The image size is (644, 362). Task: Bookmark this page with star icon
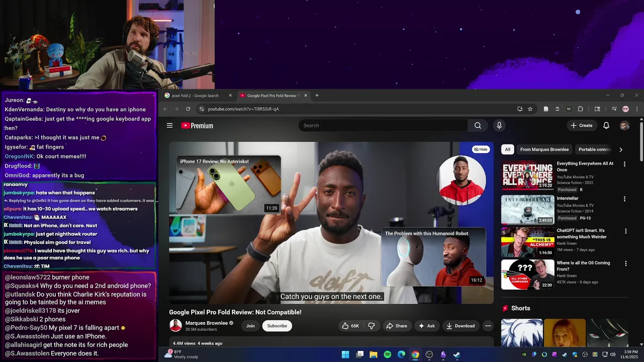click(530, 109)
